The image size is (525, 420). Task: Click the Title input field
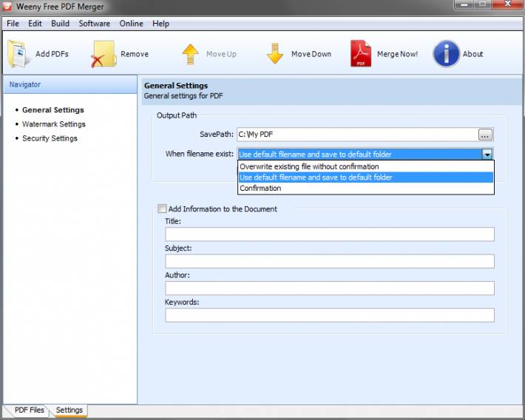coord(330,234)
